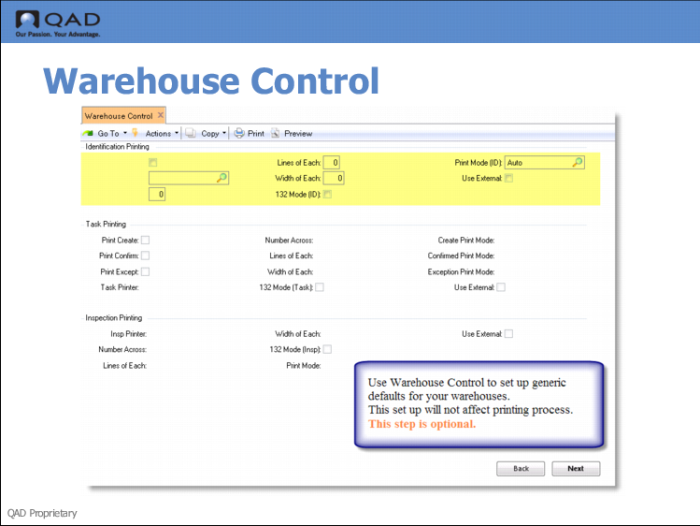Click the Actions lightning icon
Screen dimensions: 700x526
(x=135, y=133)
